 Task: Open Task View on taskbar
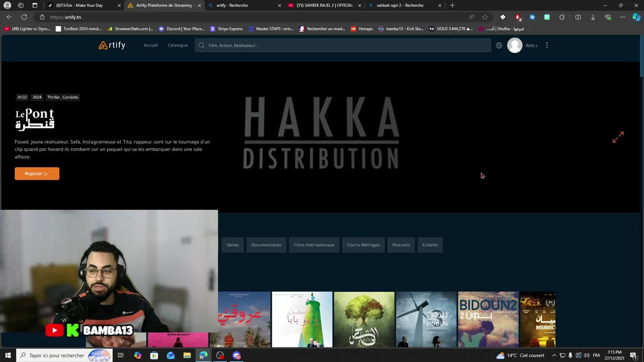[x=121, y=355]
